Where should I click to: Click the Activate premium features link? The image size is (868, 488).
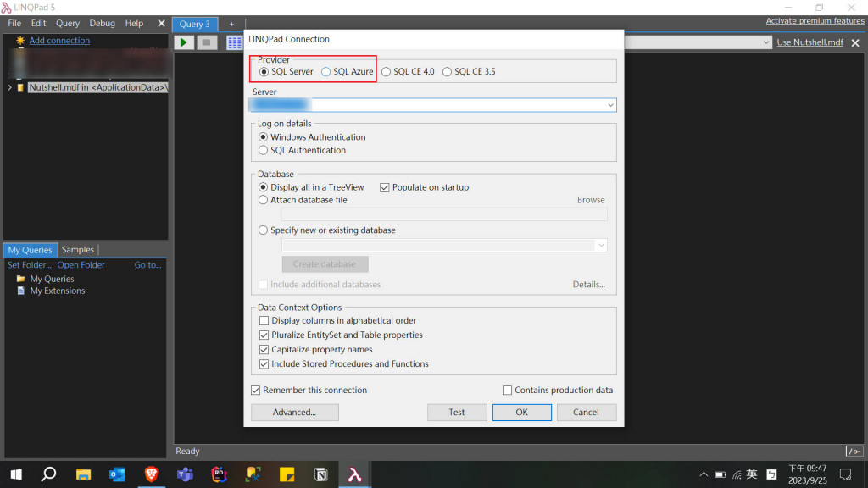(x=815, y=21)
